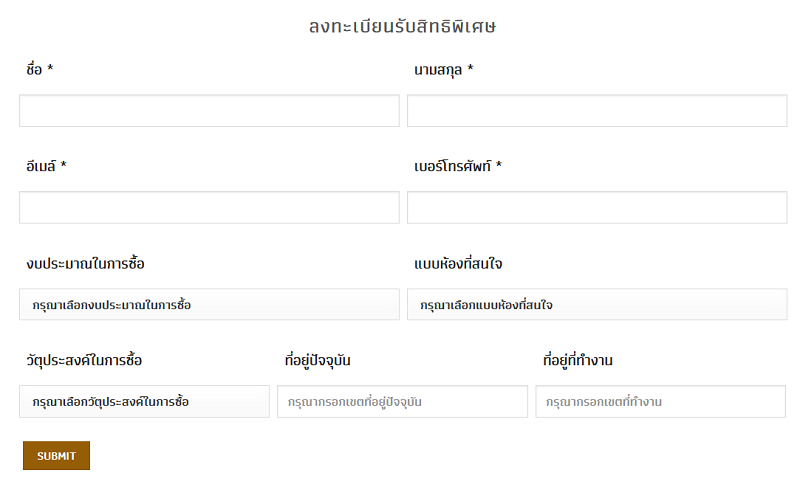Open the งบประมาณในการซื้อ budget dropdown
This screenshot has width=800, height=487.
pos(209,304)
